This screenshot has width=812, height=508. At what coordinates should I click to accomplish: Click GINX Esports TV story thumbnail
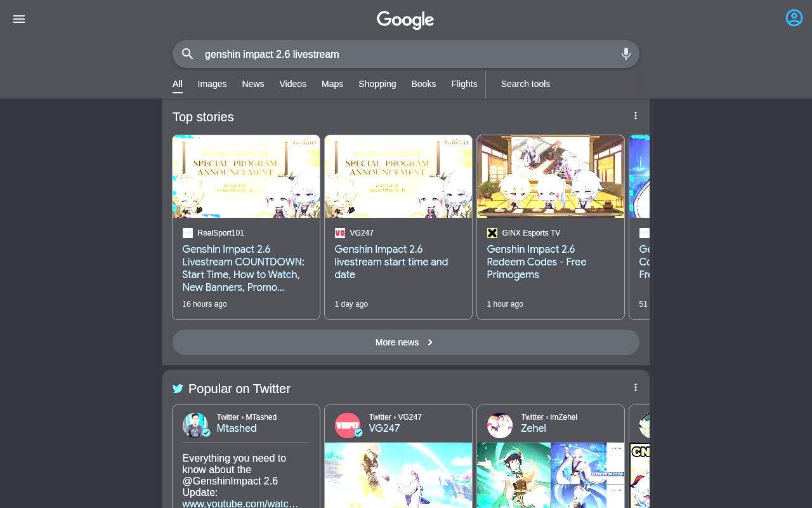click(x=551, y=177)
